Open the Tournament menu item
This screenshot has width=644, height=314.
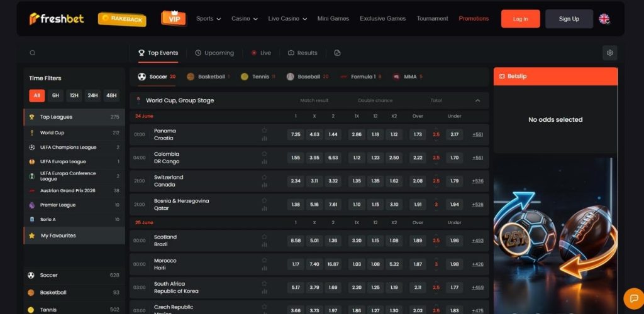[x=432, y=18]
